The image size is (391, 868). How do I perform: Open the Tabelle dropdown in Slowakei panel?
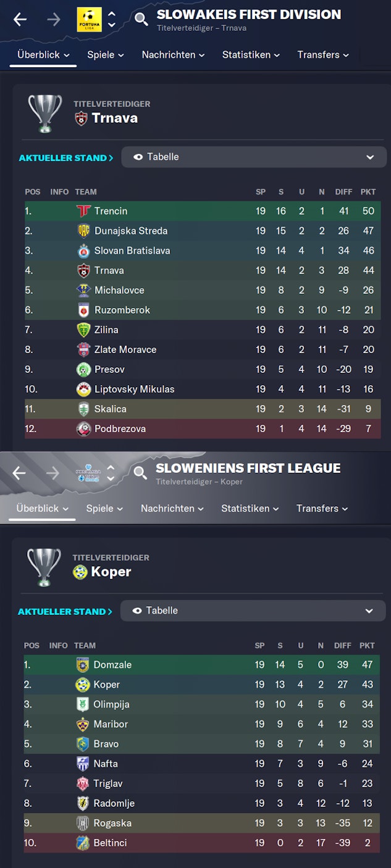tap(253, 157)
